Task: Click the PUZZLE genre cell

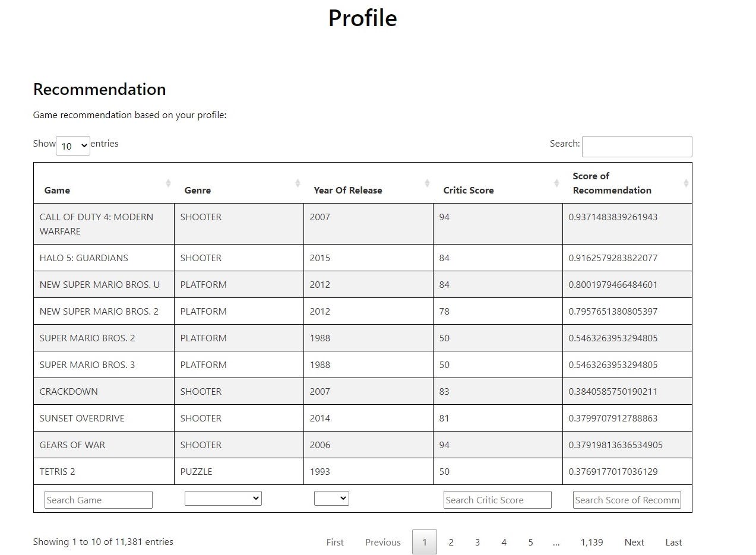Action: coord(239,471)
